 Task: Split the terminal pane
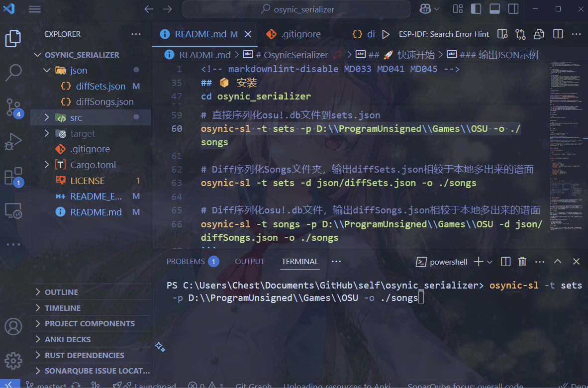(x=505, y=262)
